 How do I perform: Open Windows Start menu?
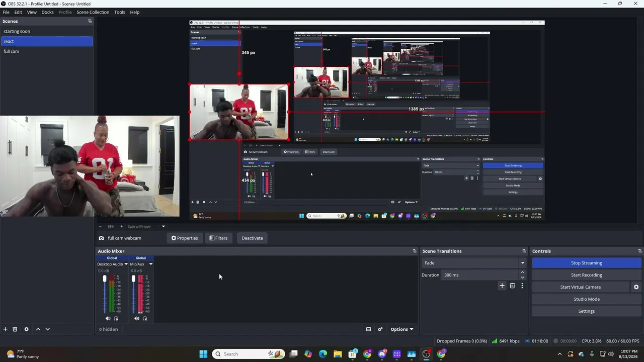(203, 354)
